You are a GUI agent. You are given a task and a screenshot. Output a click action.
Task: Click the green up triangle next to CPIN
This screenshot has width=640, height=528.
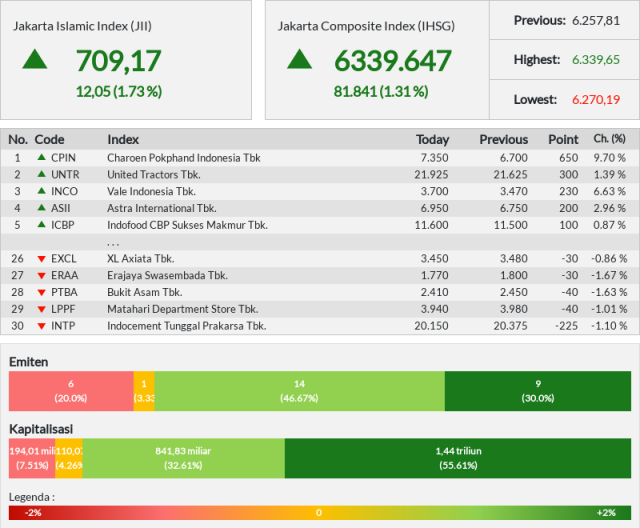[41, 157]
